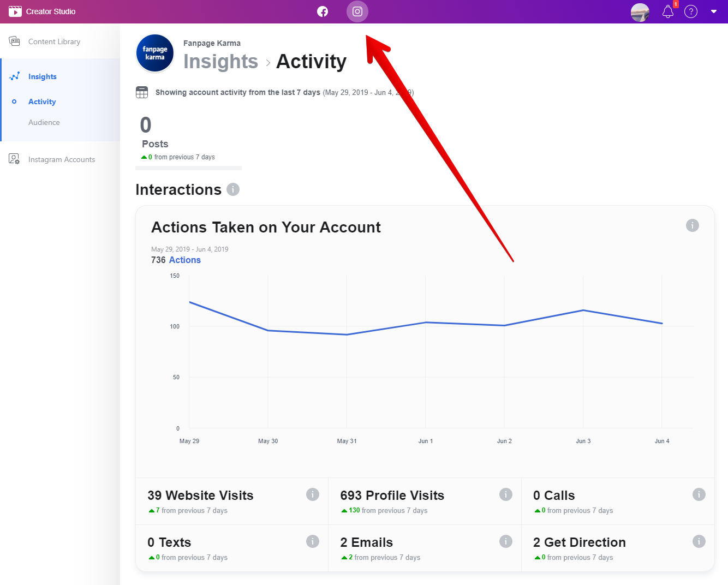Show info for Get Direction metric
The image size is (728, 585).
pyautogui.click(x=699, y=541)
